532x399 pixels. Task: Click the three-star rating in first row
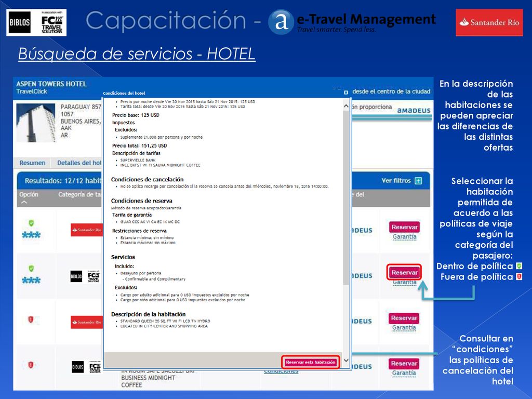pyautogui.click(x=31, y=234)
